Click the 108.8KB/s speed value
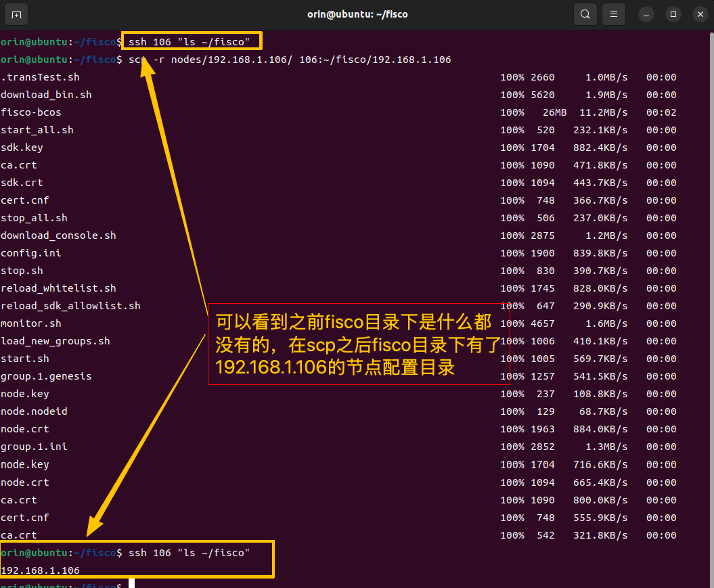This screenshot has width=714, height=588. tap(600, 394)
